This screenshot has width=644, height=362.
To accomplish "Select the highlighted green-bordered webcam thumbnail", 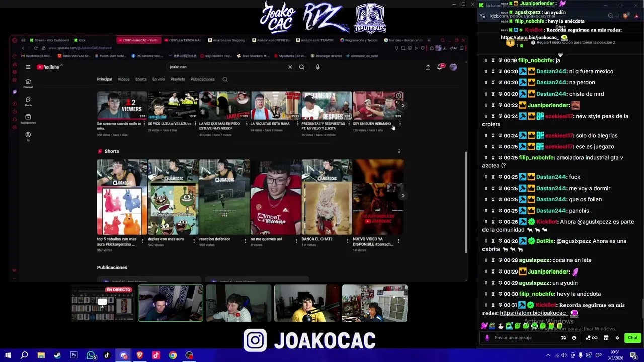I will (x=171, y=303).
